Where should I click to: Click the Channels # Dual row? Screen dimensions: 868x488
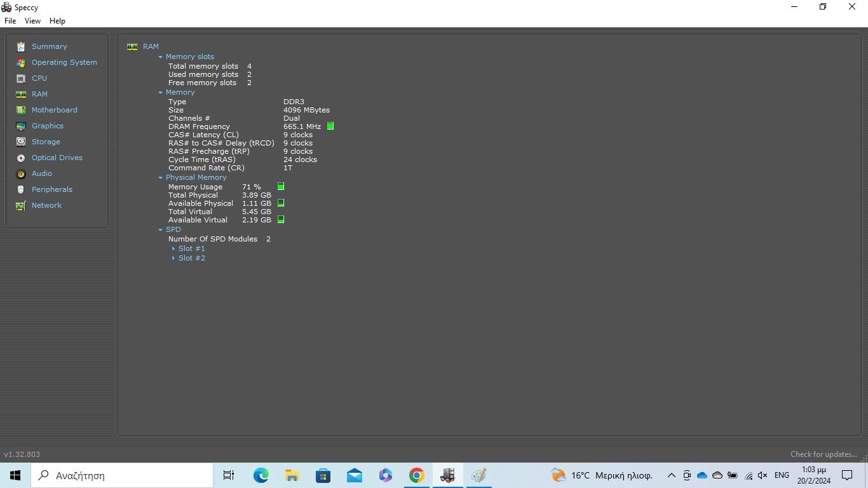coord(234,118)
